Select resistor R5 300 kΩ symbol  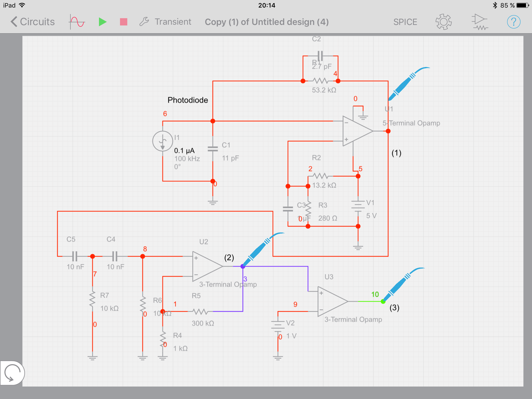click(200, 311)
